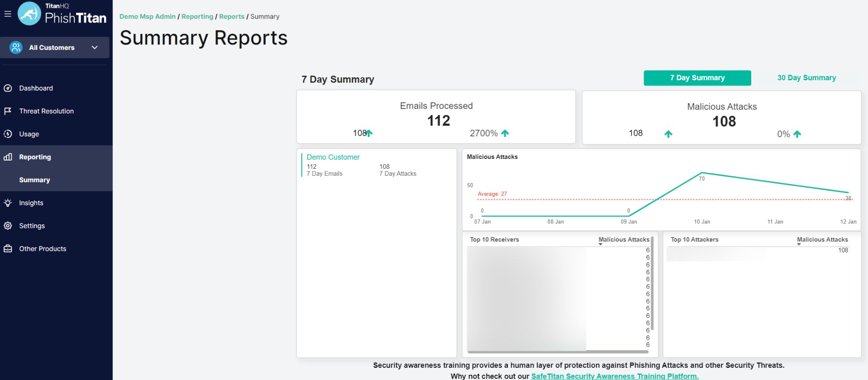Image resolution: width=868 pixels, height=380 pixels.
Task: Sort Top 10 Attackers by Malicious Attacks
Action: (822, 239)
